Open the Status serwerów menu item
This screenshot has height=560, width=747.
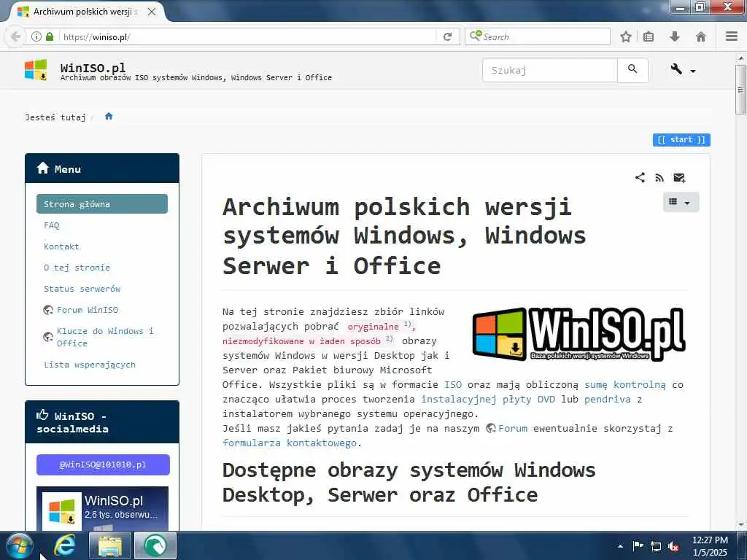click(82, 289)
